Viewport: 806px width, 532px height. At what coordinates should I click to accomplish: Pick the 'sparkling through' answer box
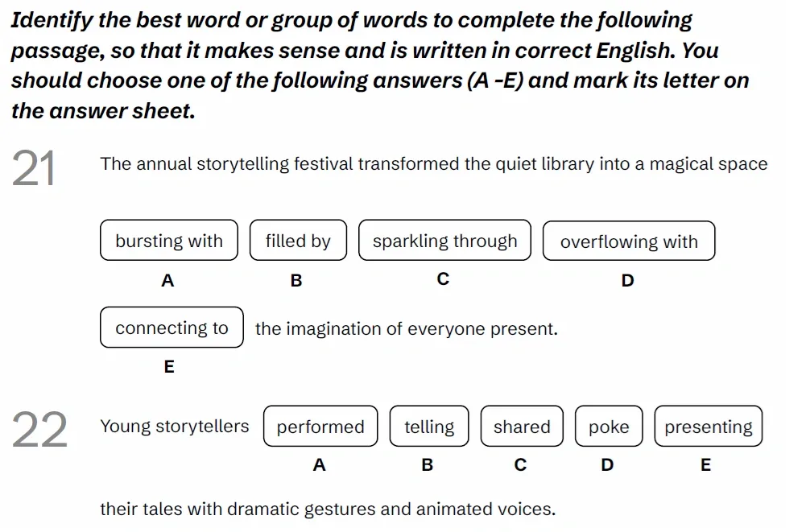(x=444, y=241)
